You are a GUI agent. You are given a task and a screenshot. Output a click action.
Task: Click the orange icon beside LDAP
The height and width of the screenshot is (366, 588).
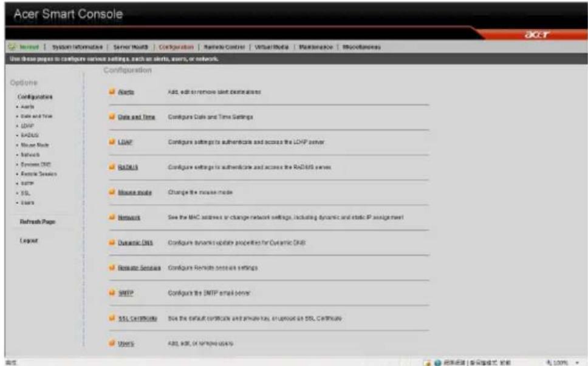point(112,141)
